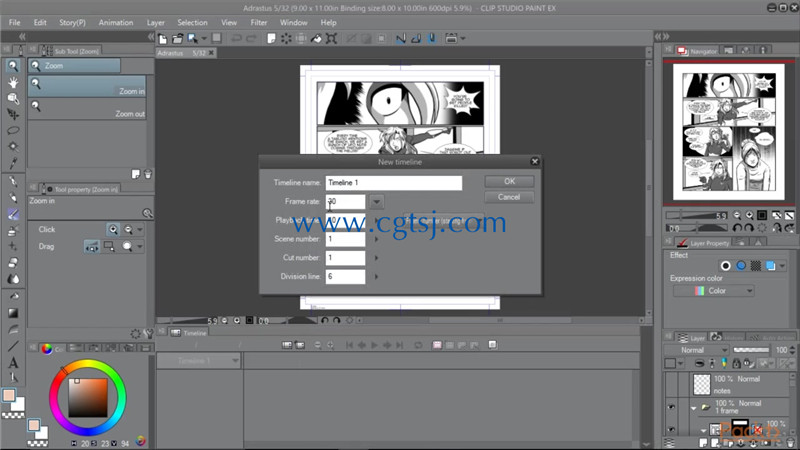Expand Scene number arrow
This screenshot has height=450, width=800.
point(377,239)
